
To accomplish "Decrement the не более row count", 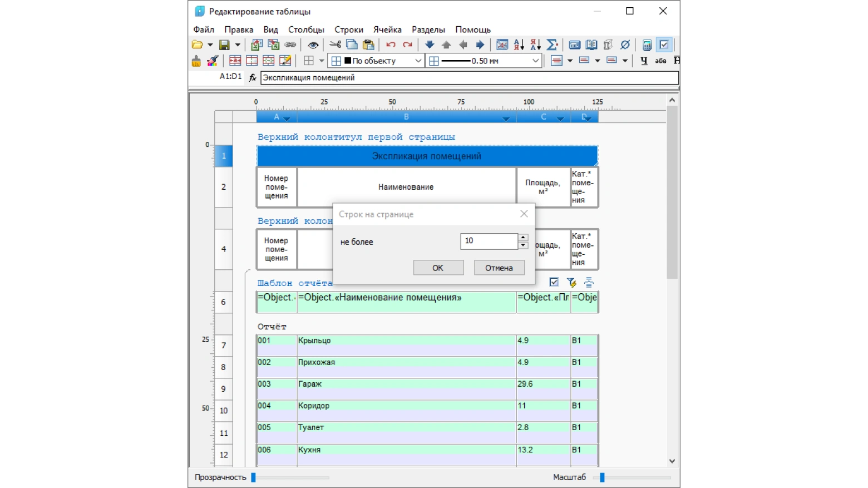I will pos(523,245).
